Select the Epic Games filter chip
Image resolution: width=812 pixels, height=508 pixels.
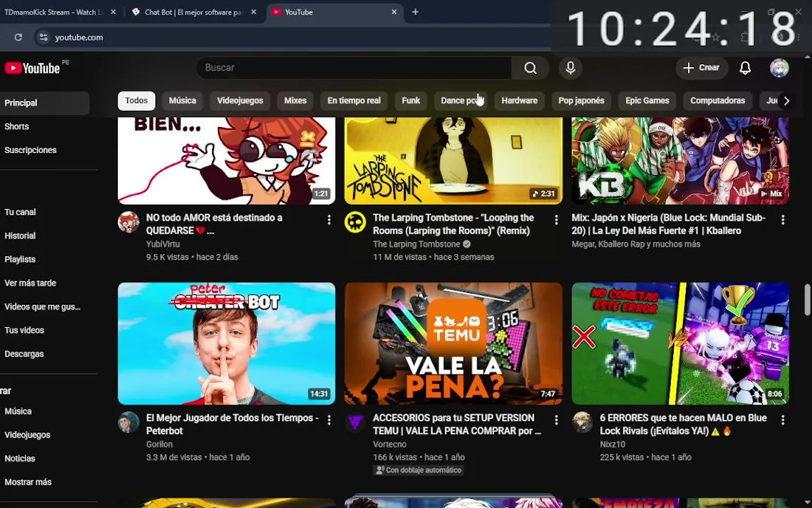click(647, 101)
